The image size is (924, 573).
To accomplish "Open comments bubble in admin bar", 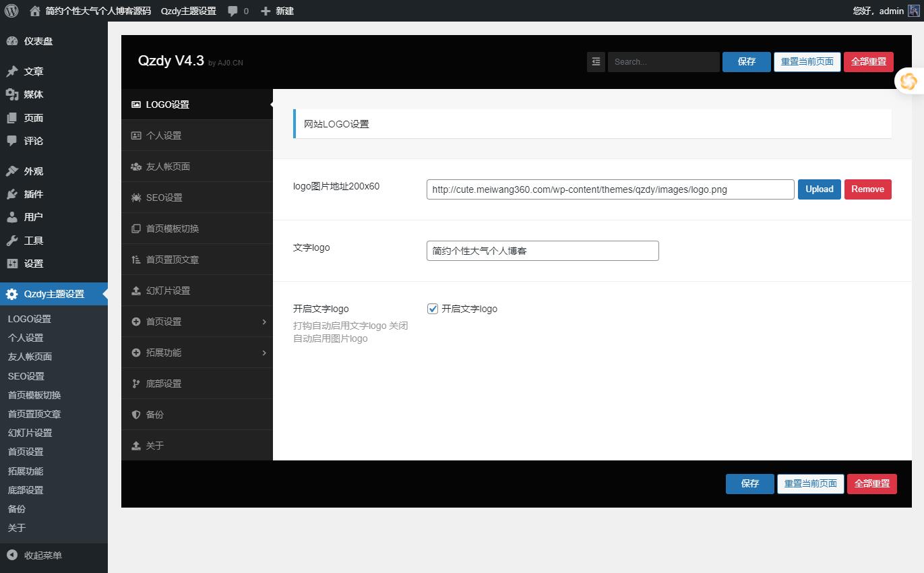I will click(233, 11).
